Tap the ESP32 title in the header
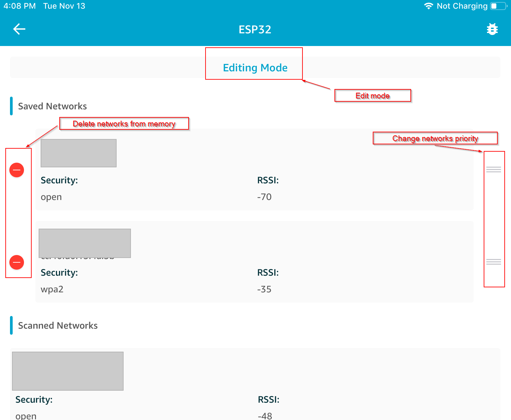 255,29
